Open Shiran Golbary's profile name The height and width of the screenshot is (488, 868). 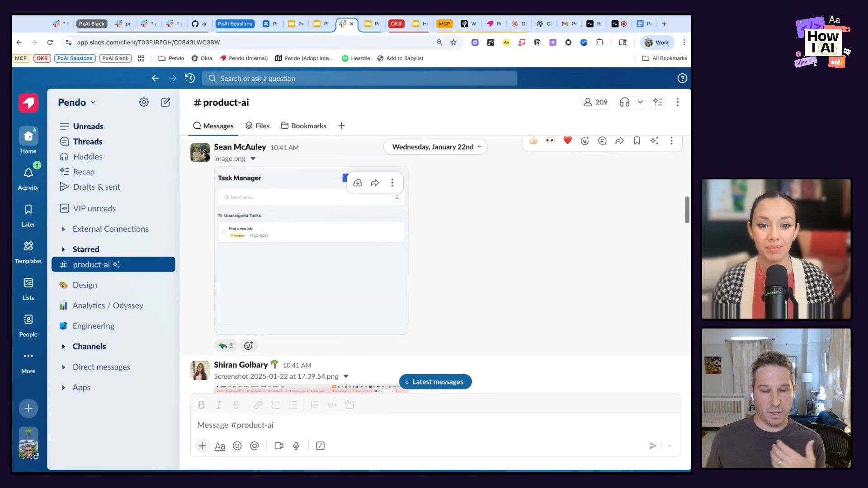click(x=241, y=365)
